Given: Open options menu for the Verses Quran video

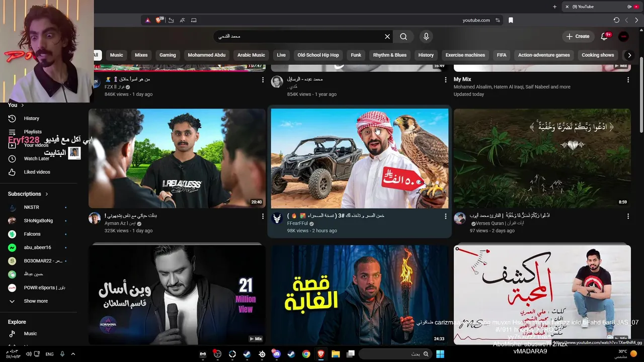Looking at the screenshot, I should click(x=628, y=216).
